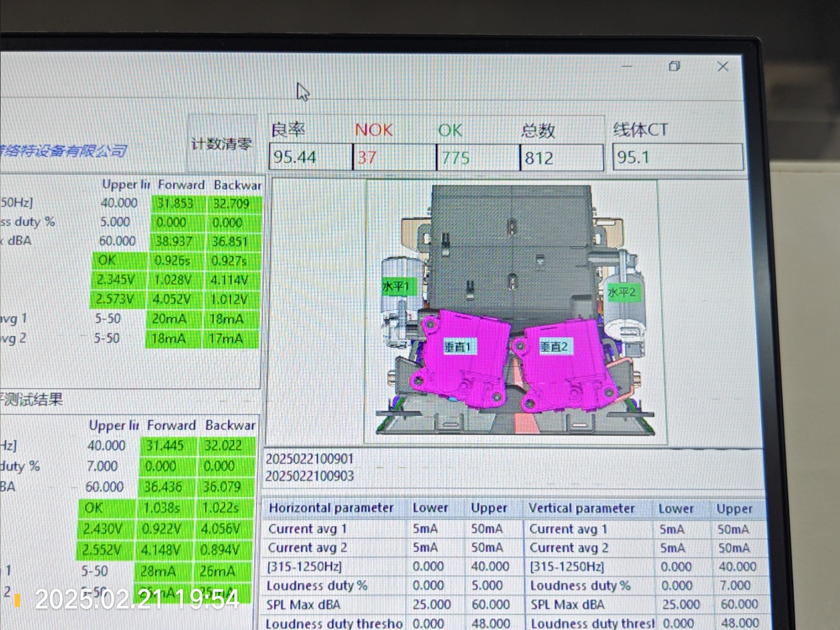Image resolution: width=840 pixels, height=630 pixels.
Task: Click the 总数 total field showing 812
Action: 561,158
